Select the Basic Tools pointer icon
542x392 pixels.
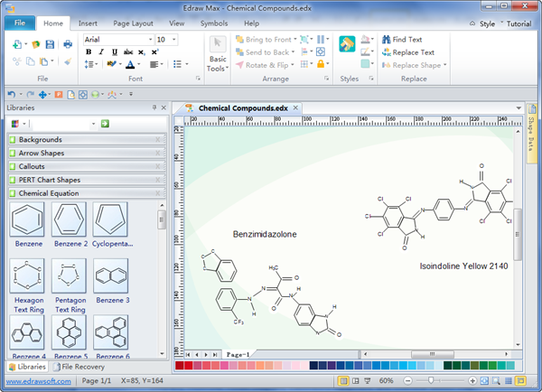[x=217, y=44]
